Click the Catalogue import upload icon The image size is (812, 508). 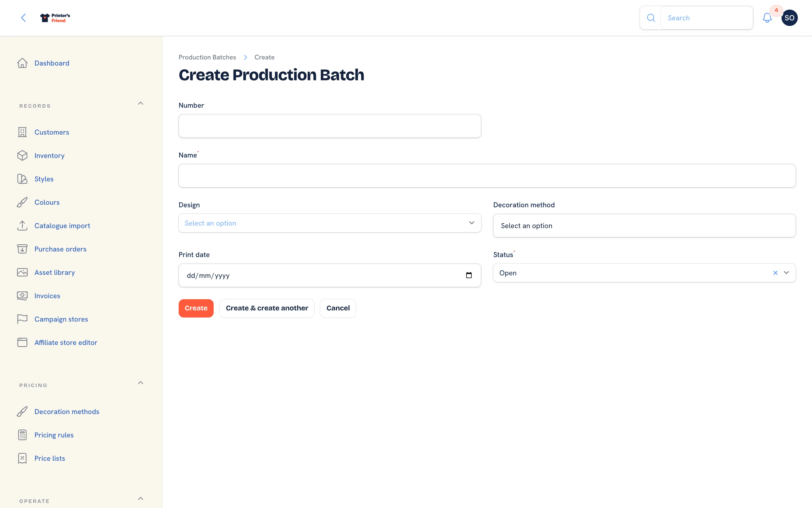pos(22,226)
